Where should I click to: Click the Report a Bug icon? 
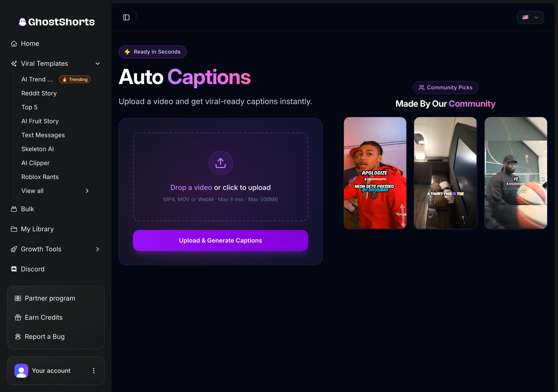click(x=18, y=337)
